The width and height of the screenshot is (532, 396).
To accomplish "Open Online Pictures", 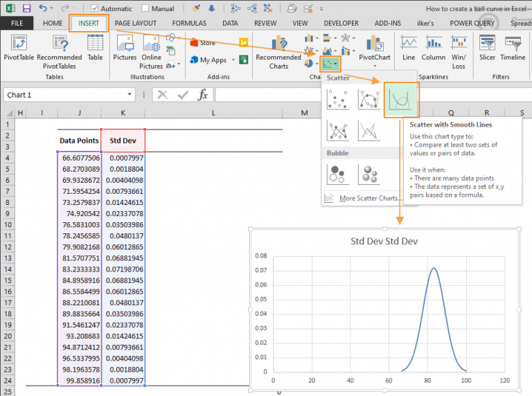I will 151,52.
